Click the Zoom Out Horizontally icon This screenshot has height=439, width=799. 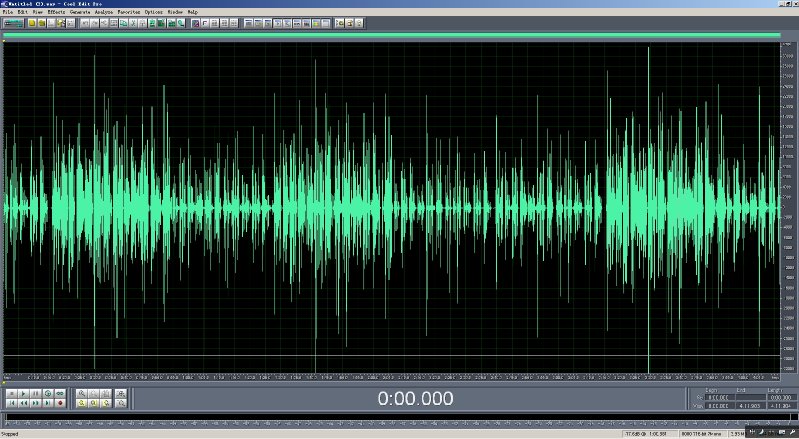pyautogui.click(x=94, y=393)
